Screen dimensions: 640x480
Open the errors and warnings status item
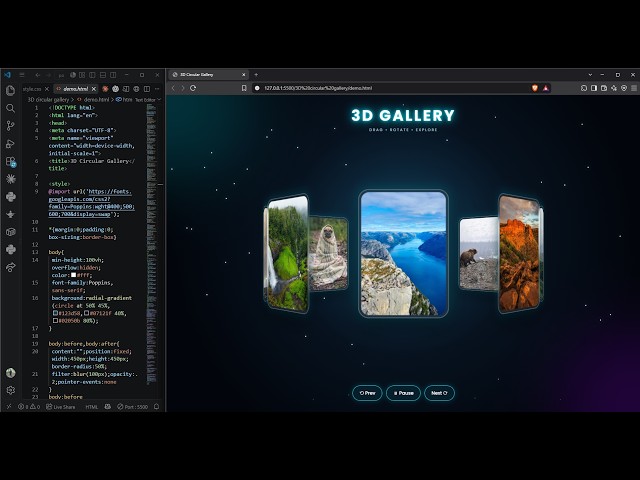[29, 407]
